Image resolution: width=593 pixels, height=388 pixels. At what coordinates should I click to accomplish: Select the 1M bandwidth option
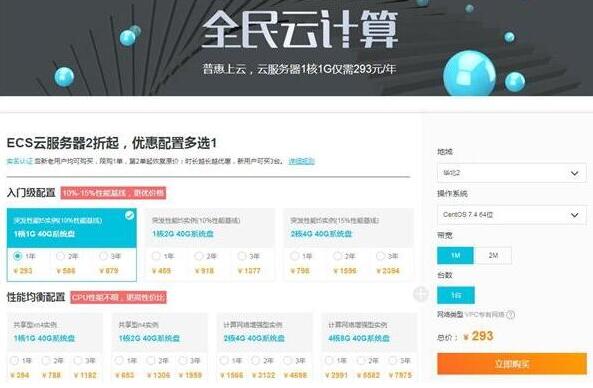tap(455, 255)
